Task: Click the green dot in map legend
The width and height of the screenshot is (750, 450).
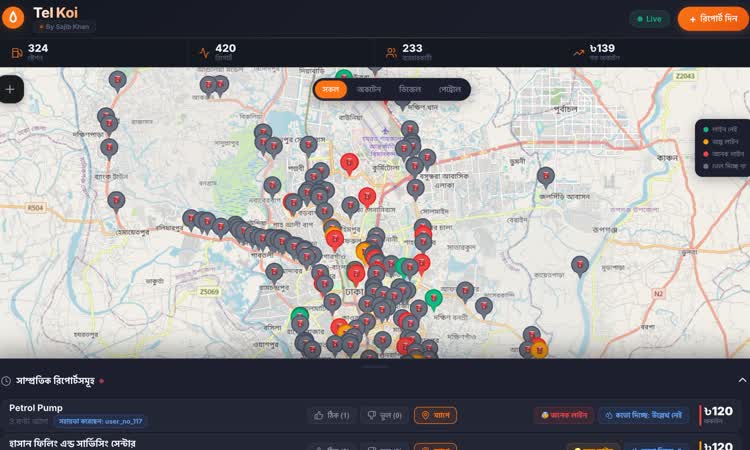Action: click(x=706, y=130)
